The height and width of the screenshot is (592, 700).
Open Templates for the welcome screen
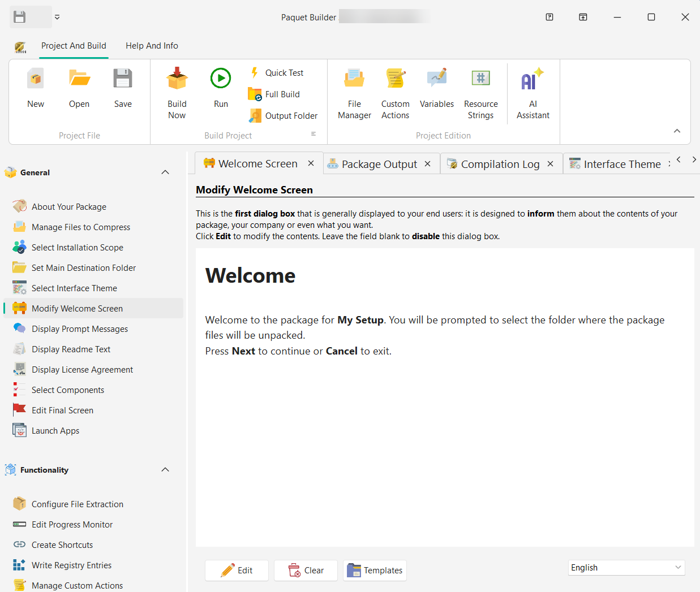pyautogui.click(x=375, y=571)
